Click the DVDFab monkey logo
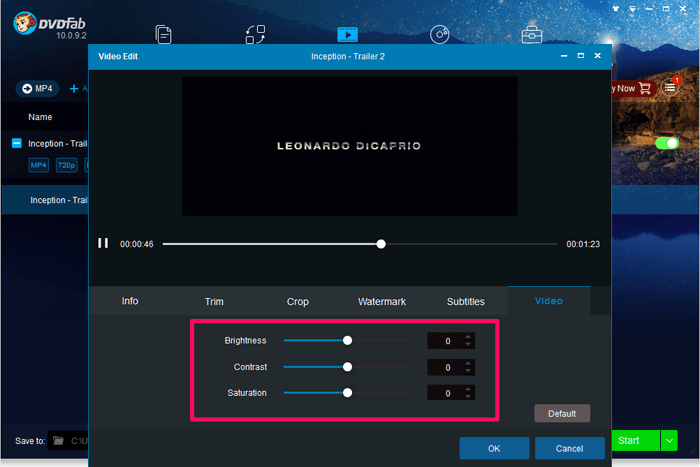This screenshot has height=467, width=700. tap(25, 23)
